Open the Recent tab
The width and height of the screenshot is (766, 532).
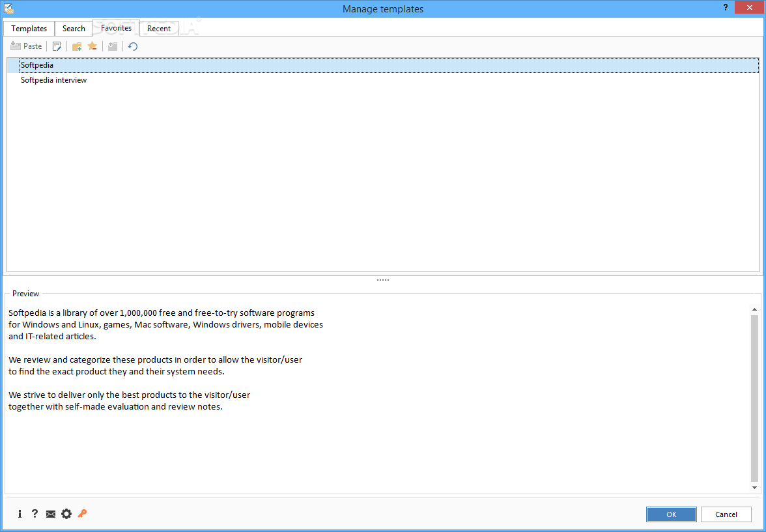point(159,29)
